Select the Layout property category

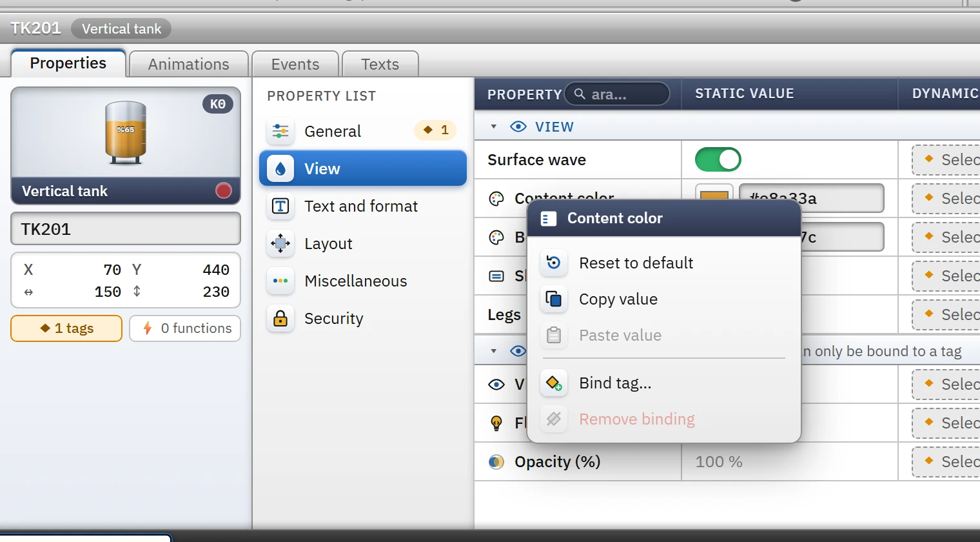tap(362, 243)
